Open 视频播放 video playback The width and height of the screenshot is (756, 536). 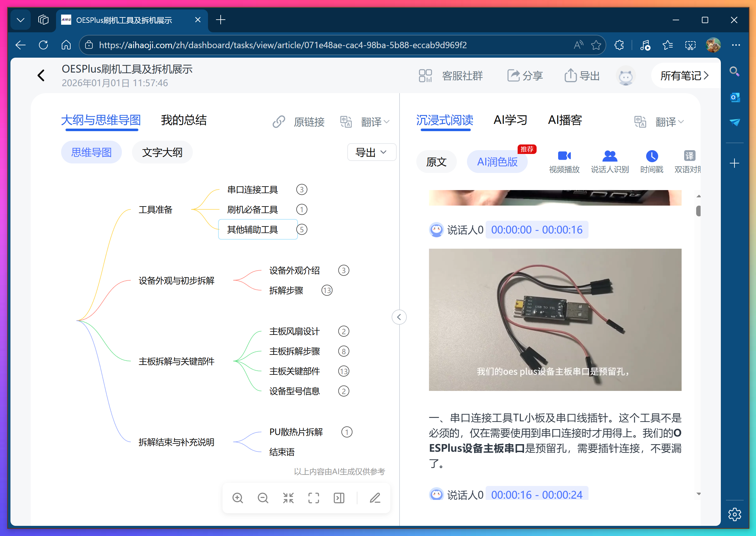[x=564, y=162]
